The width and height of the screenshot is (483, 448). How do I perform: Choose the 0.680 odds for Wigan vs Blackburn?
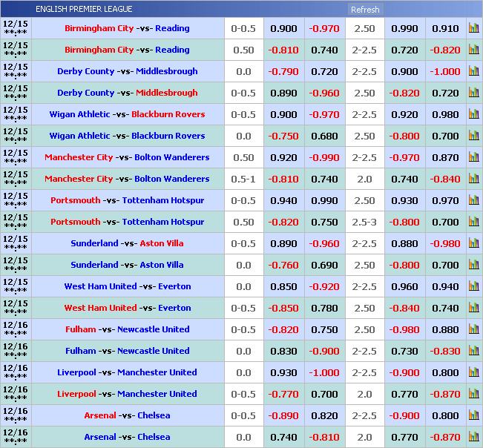(324, 136)
